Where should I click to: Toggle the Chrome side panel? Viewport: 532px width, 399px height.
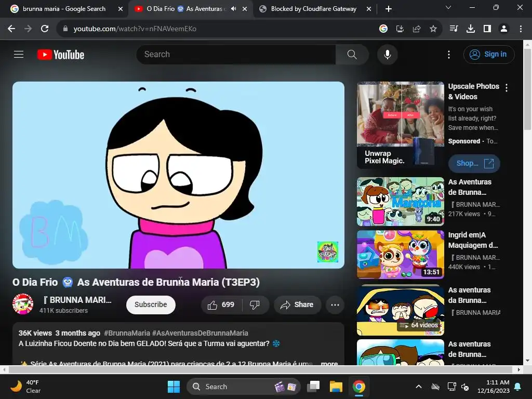tap(487, 29)
